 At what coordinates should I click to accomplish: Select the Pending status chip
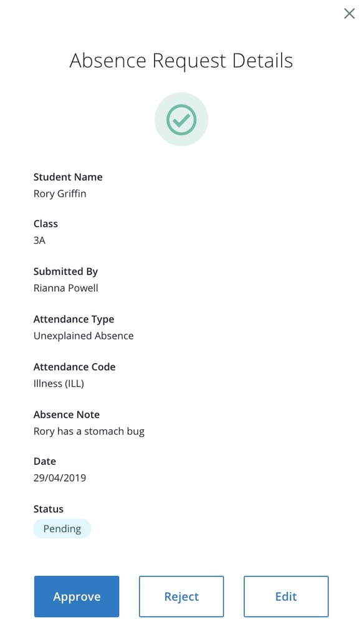click(62, 528)
